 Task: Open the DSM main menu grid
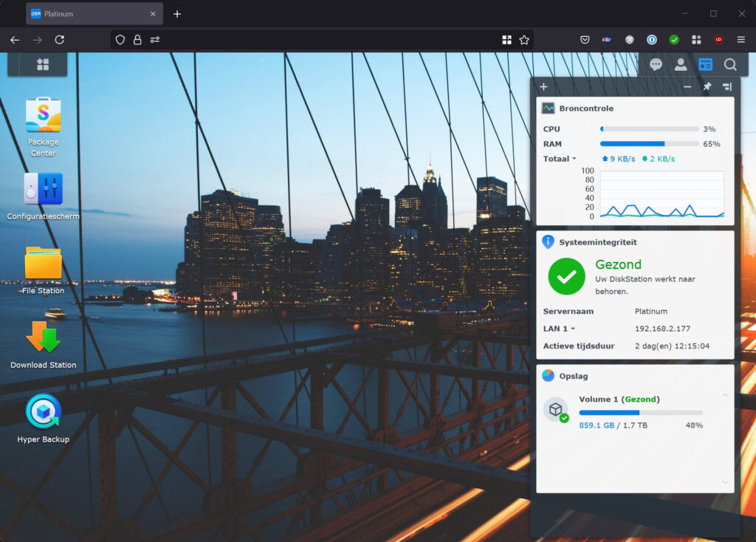[x=43, y=65]
